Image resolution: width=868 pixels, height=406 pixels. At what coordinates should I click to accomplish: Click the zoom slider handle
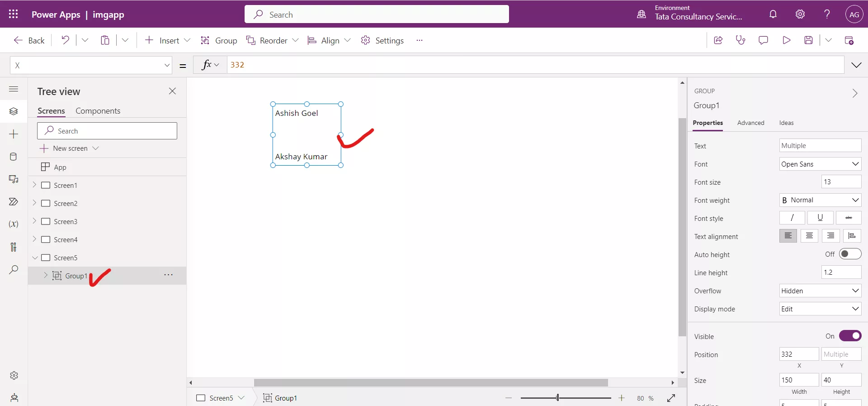[557, 398]
